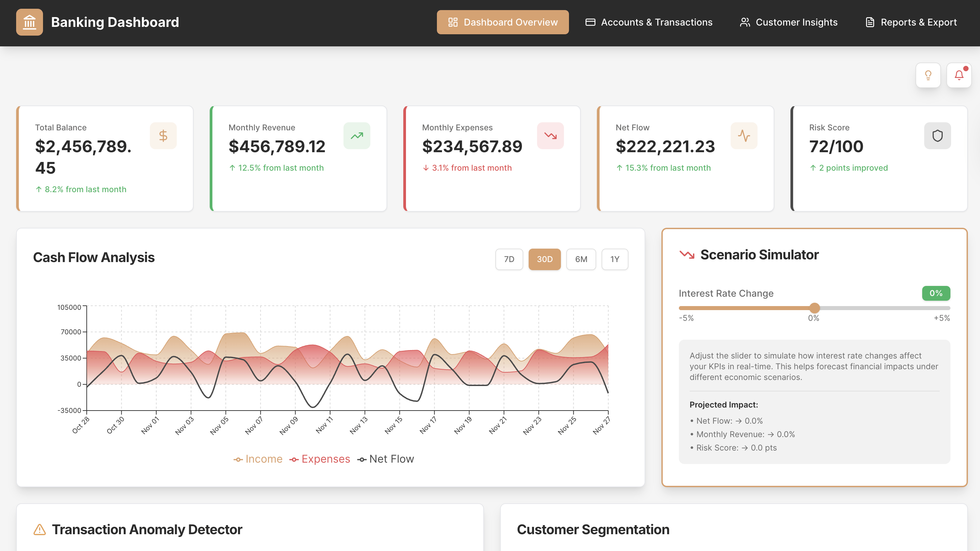Toggle the Net Flow series in chart legend
Screen dimensions: 980x551
pyautogui.click(x=386, y=459)
